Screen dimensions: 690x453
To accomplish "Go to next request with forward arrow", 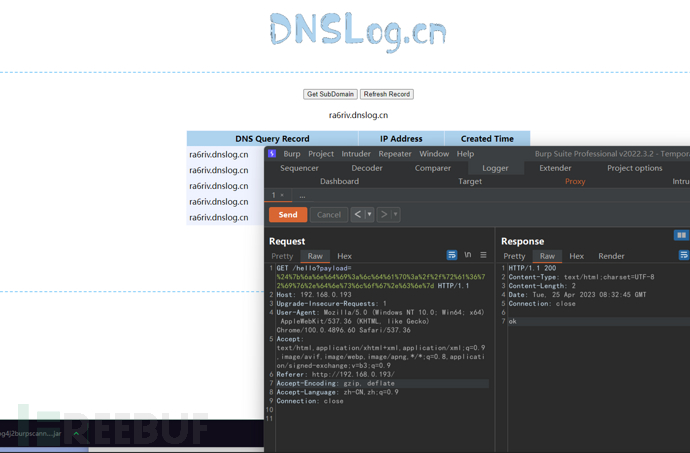I will point(384,214).
